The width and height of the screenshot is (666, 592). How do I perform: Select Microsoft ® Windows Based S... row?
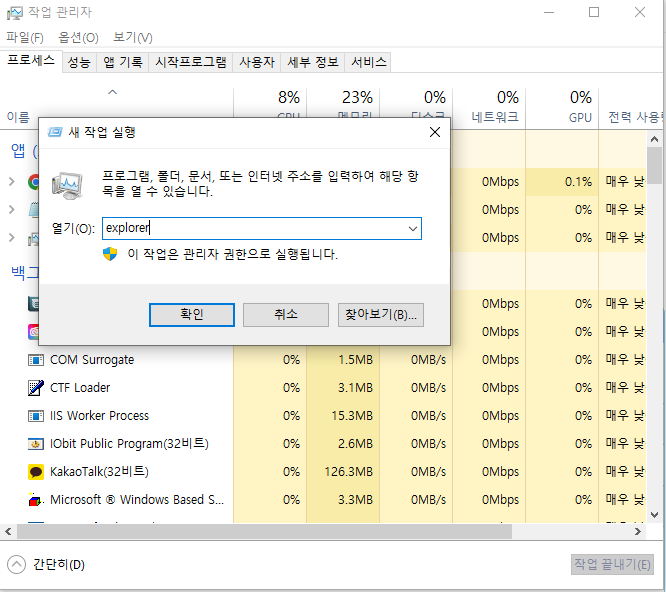[x=323, y=500]
